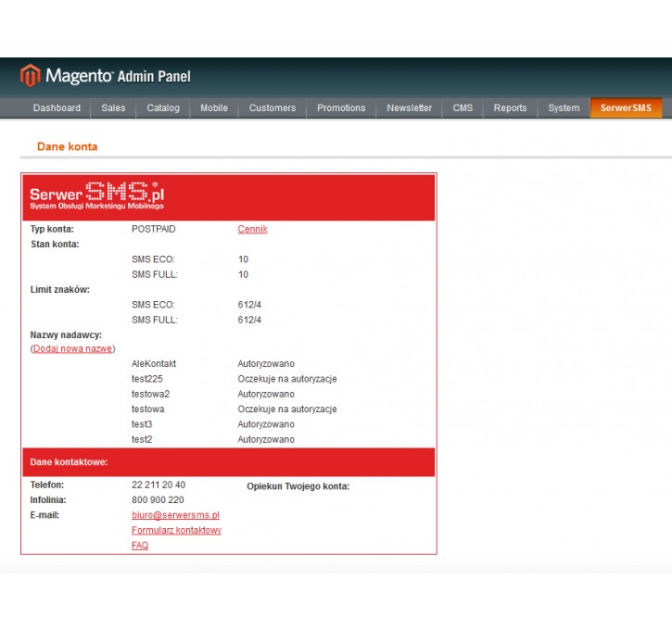Click the Magento Admin Panel title text
Image resolution: width=672 pixels, height=630 pixels.
tap(119, 76)
